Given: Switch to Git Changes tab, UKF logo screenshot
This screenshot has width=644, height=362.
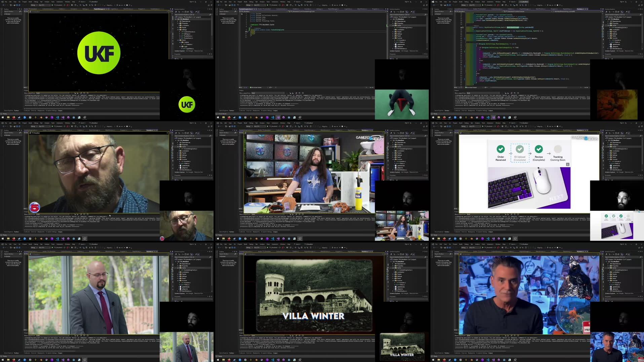Looking at the screenshot, I should pyautogui.click(x=189, y=51).
